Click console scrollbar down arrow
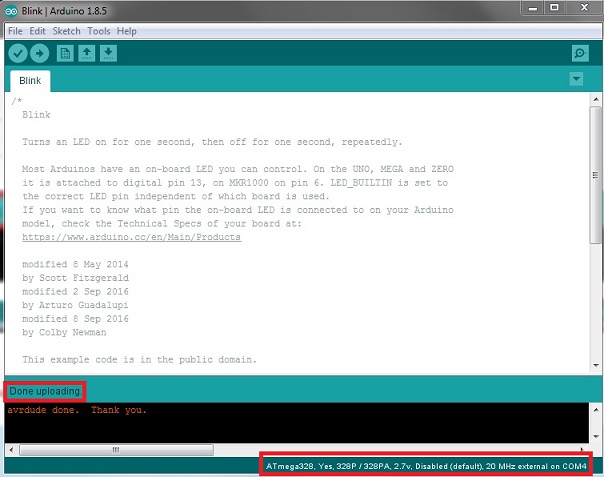604x477 pixels. point(596,437)
